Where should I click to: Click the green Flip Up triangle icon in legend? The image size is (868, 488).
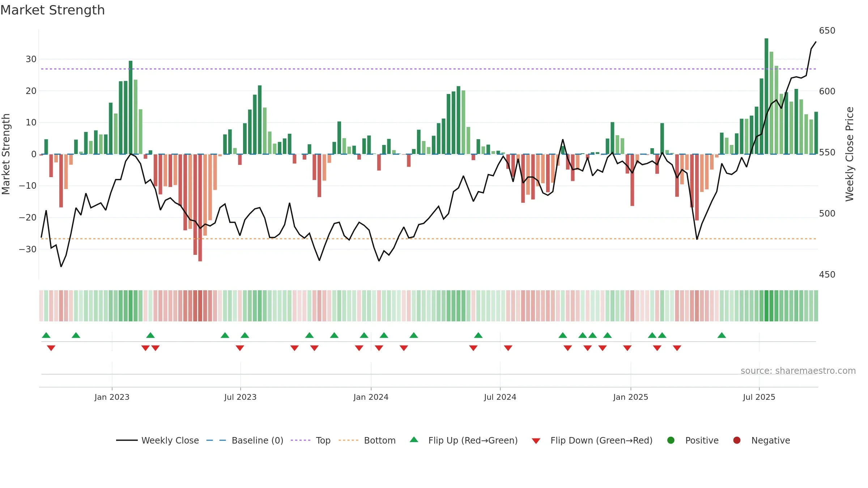(414, 440)
